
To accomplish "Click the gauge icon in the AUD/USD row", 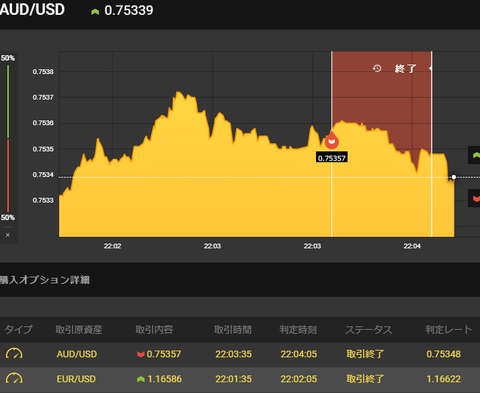I will [14, 354].
